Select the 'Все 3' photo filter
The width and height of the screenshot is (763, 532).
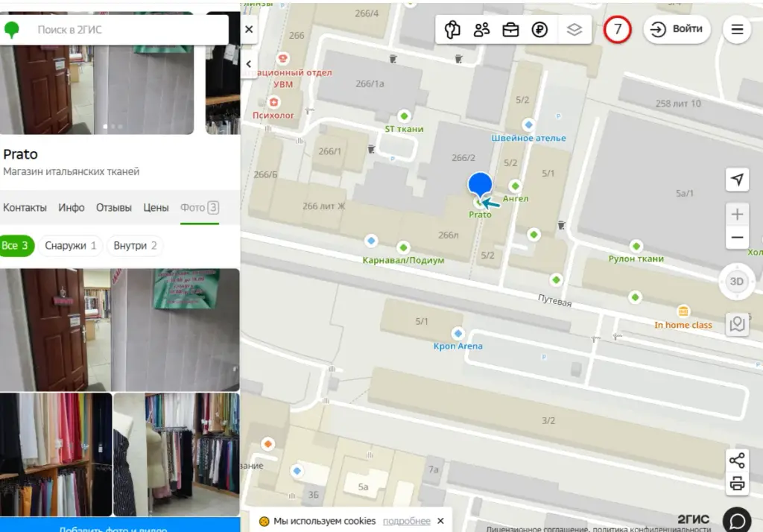[16, 246]
